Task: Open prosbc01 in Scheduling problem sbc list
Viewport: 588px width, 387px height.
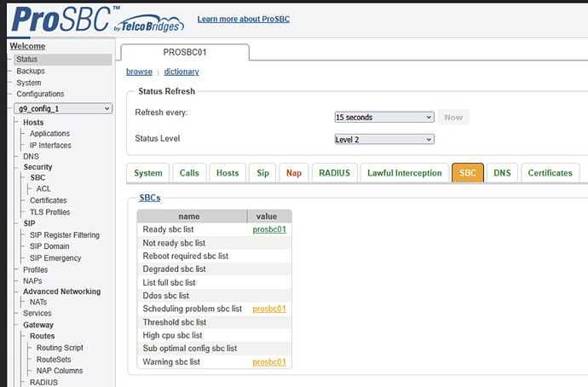Action: pyautogui.click(x=268, y=309)
